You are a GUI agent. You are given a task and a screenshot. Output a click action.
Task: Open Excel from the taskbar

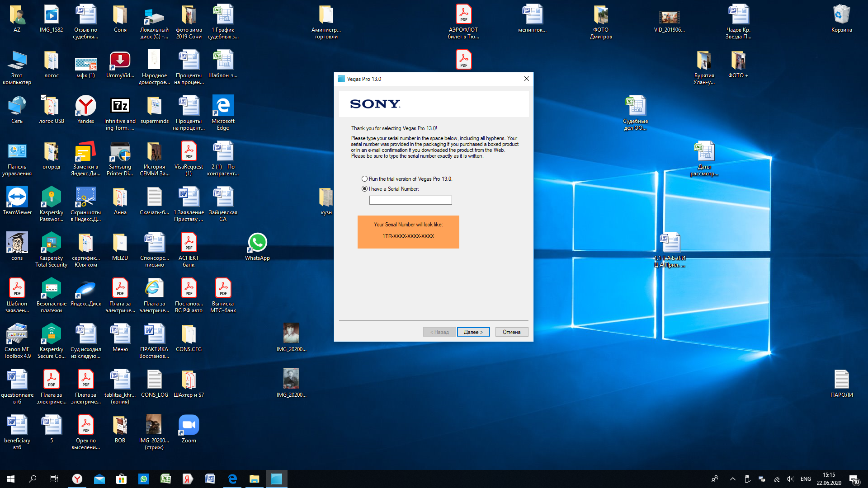click(x=166, y=479)
